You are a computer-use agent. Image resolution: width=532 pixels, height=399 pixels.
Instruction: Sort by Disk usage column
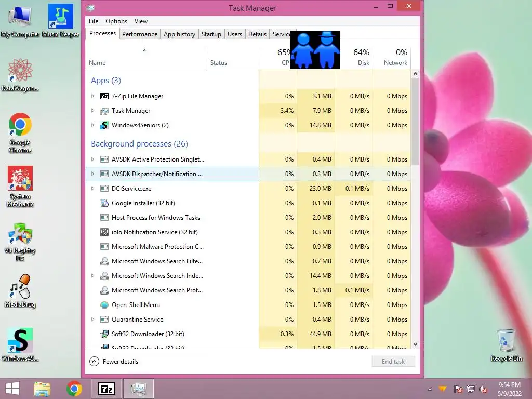pos(356,58)
